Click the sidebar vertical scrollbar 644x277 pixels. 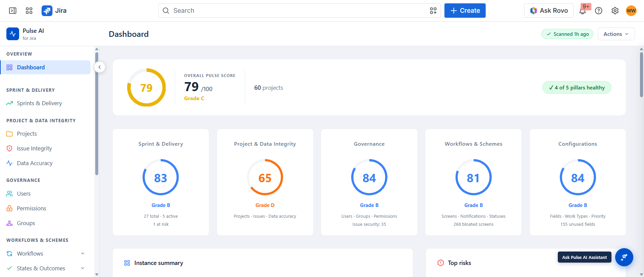(x=97, y=114)
